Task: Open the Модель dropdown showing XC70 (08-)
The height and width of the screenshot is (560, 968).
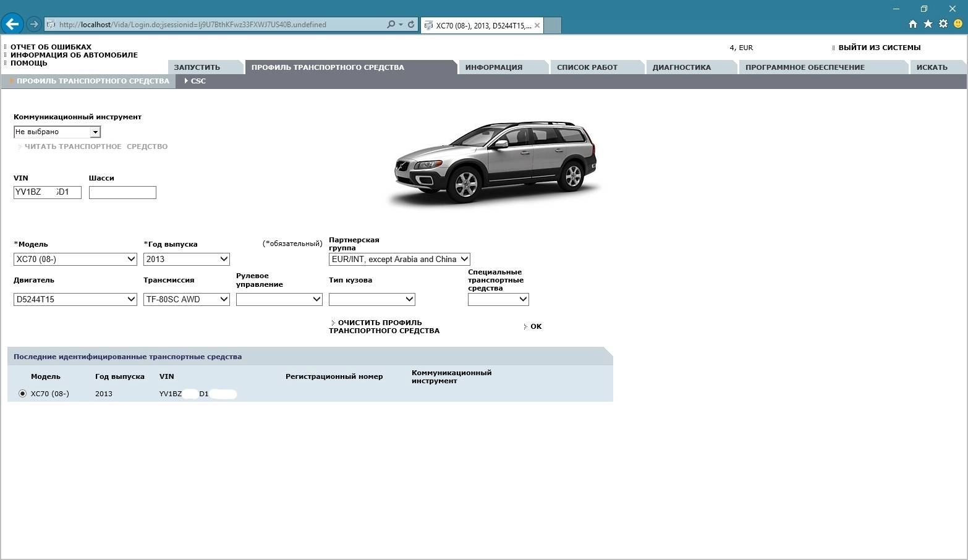Action: click(x=75, y=259)
